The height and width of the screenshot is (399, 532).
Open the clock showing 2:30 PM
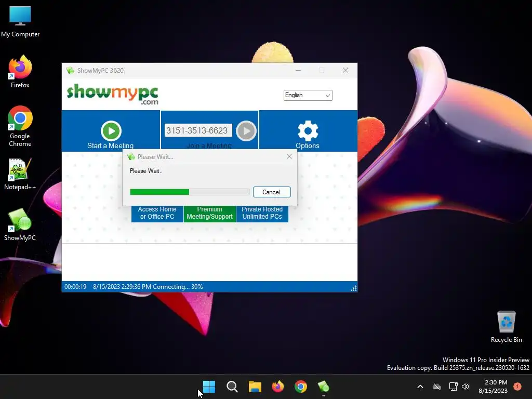pos(493,387)
